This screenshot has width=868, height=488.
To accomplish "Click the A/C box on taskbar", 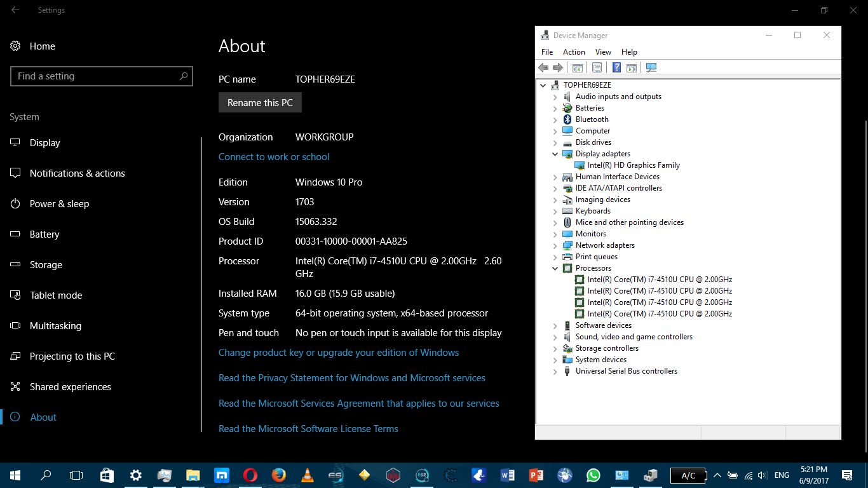I will [688, 475].
